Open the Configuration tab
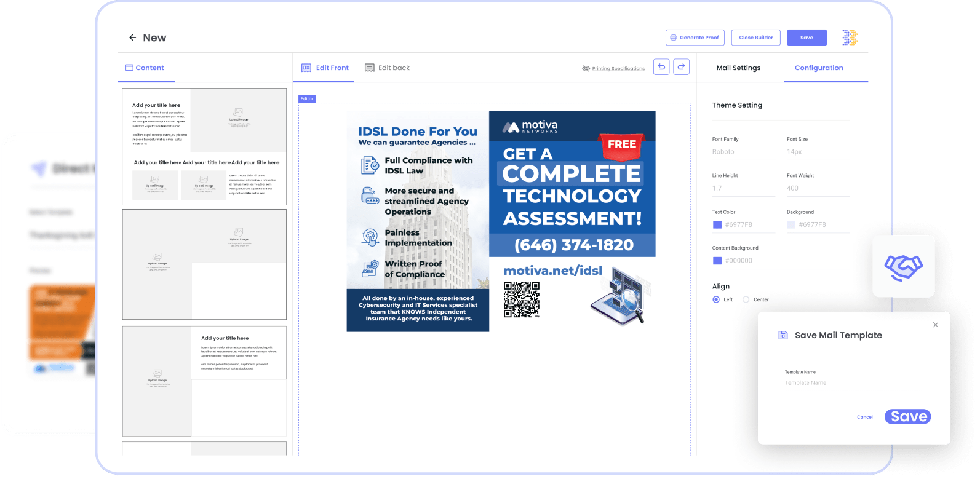Viewport: 980px width, 479px height. click(819, 68)
